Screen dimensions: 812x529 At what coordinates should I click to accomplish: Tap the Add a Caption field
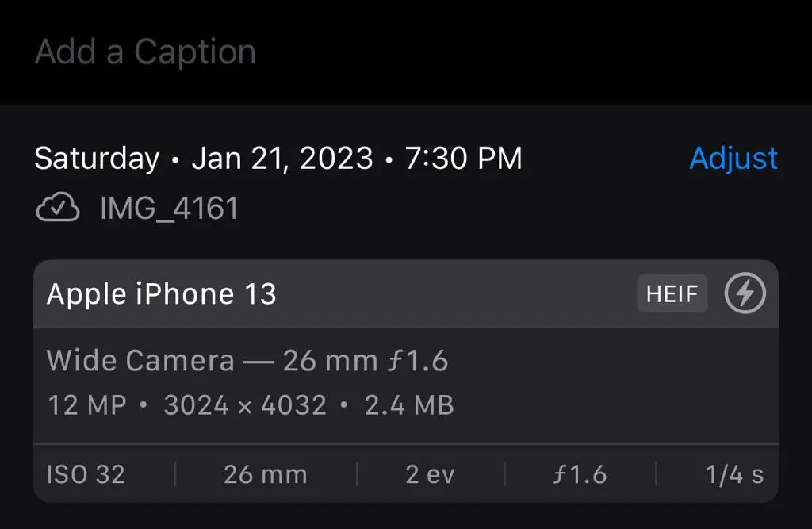[x=146, y=52]
